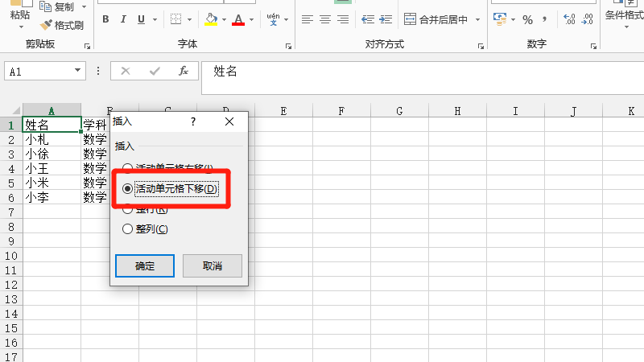644x362 pixels.
Task: Open the Name Box dropdown
Action: pos(77,71)
